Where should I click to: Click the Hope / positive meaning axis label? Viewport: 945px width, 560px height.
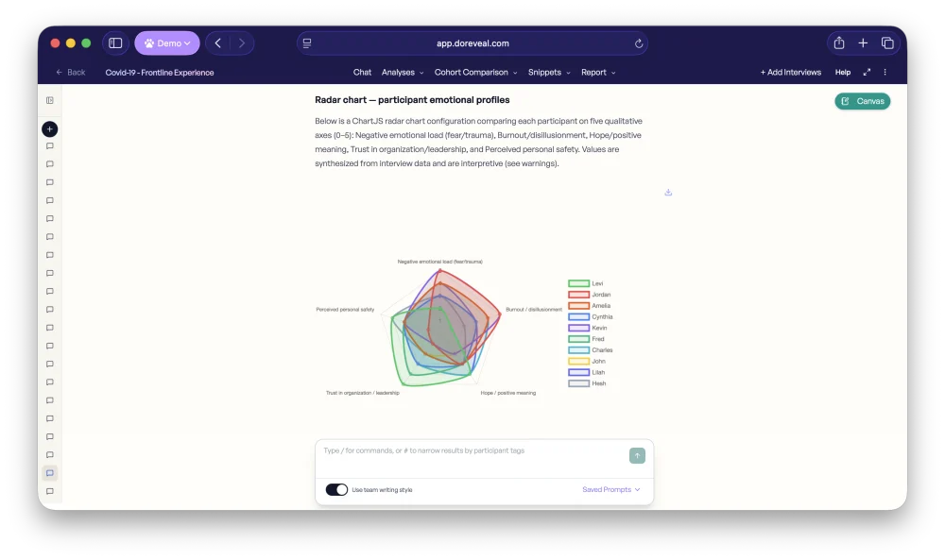pyautogui.click(x=508, y=393)
